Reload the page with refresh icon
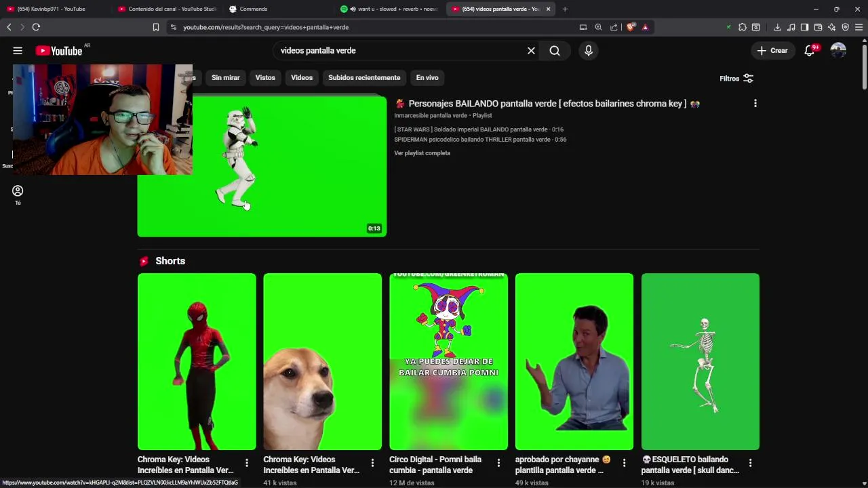 (x=36, y=27)
